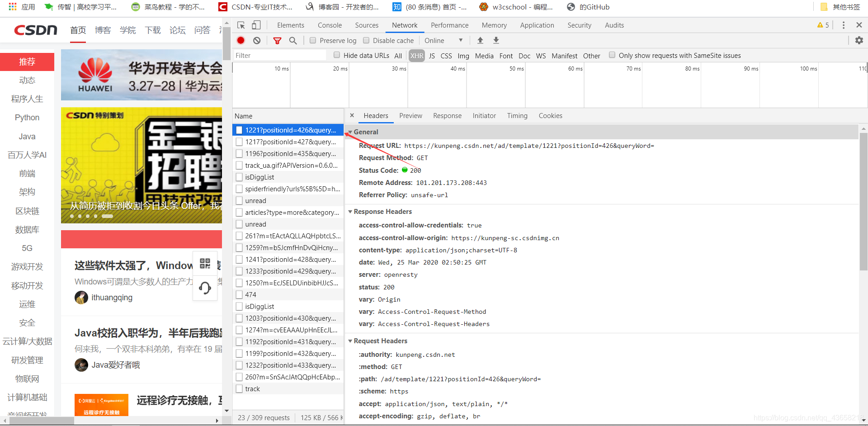Screen dimensions: 868x426
Task: Click the headers pane vertical scrollbar
Action: 863,201
